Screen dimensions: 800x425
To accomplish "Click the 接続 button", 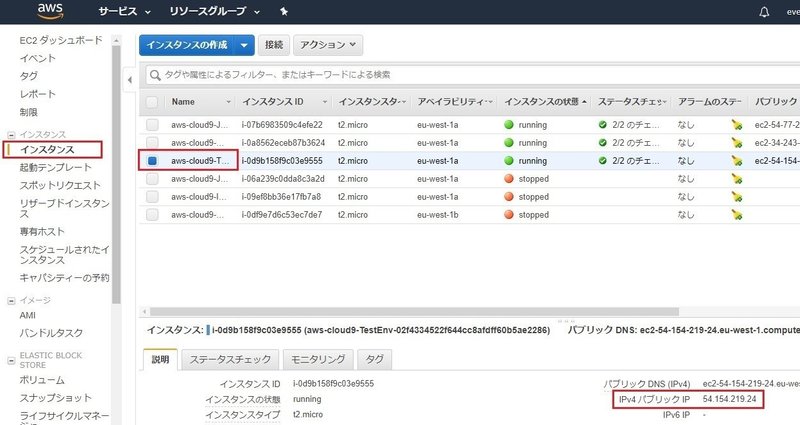I will 274,45.
